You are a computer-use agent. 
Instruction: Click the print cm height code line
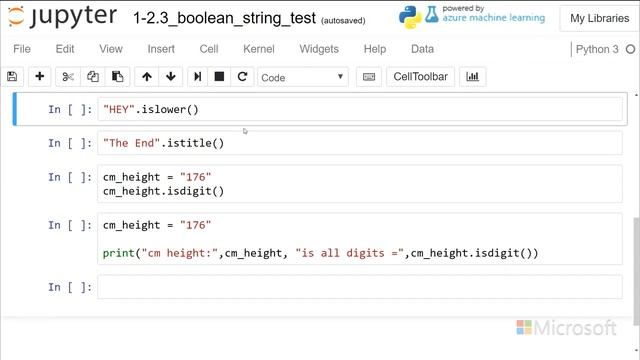(x=320, y=253)
